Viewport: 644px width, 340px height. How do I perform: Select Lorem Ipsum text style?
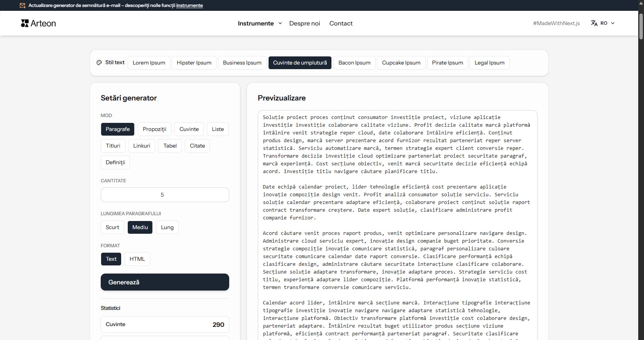[x=149, y=63]
